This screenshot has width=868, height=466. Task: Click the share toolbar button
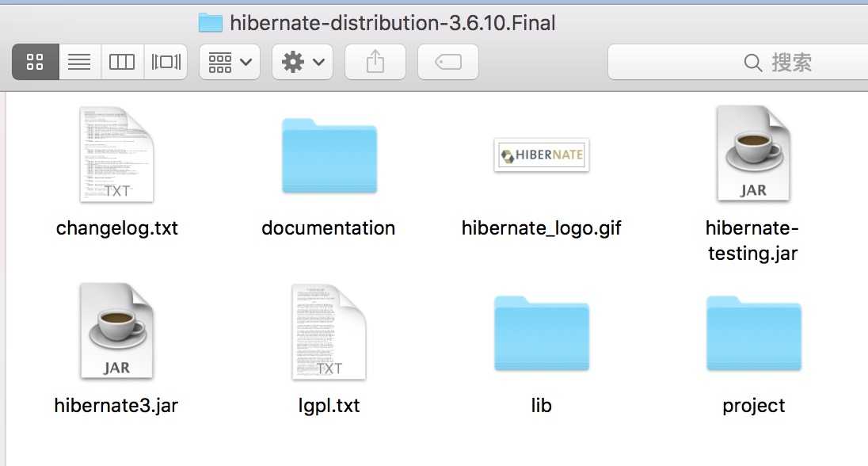point(375,62)
